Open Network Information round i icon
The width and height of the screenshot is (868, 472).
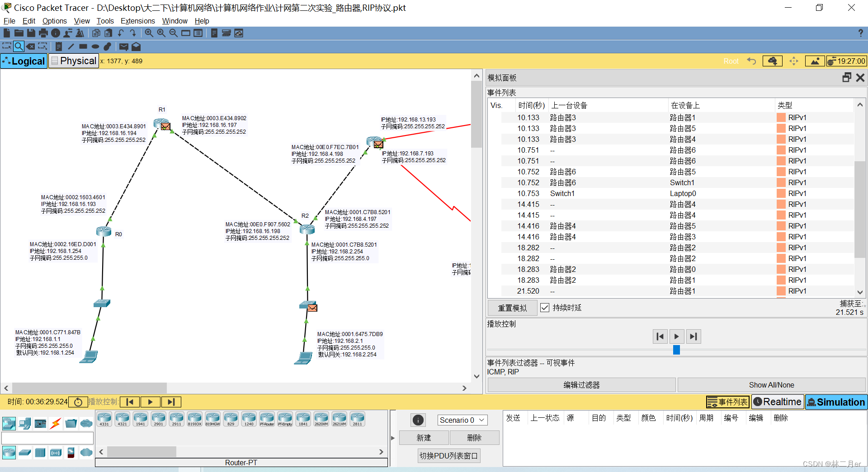(56, 33)
